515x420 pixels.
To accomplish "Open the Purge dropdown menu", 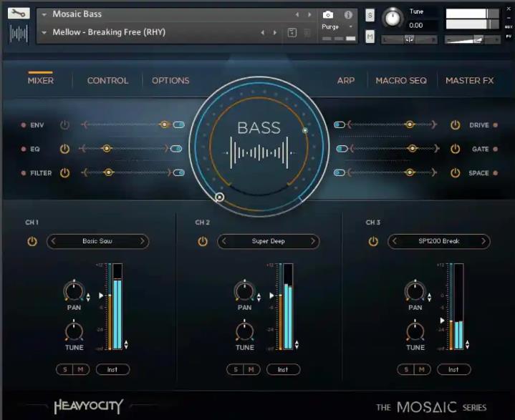I will [x=337, y=26].
